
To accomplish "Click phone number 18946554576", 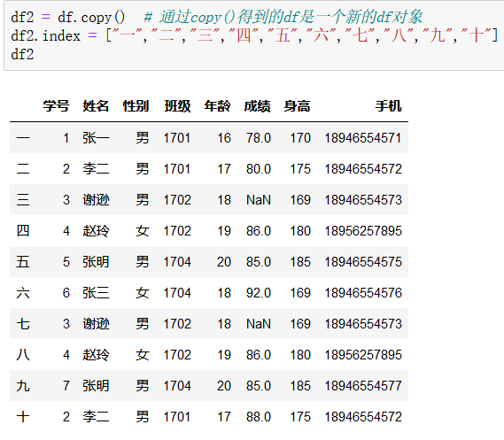I will 363,292.
